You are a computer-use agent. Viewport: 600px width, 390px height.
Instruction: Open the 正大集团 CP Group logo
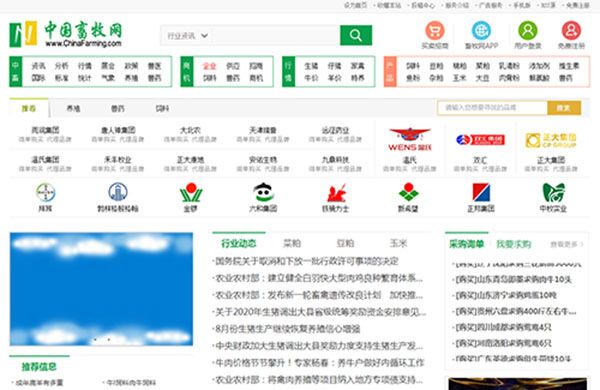(551, 140)
